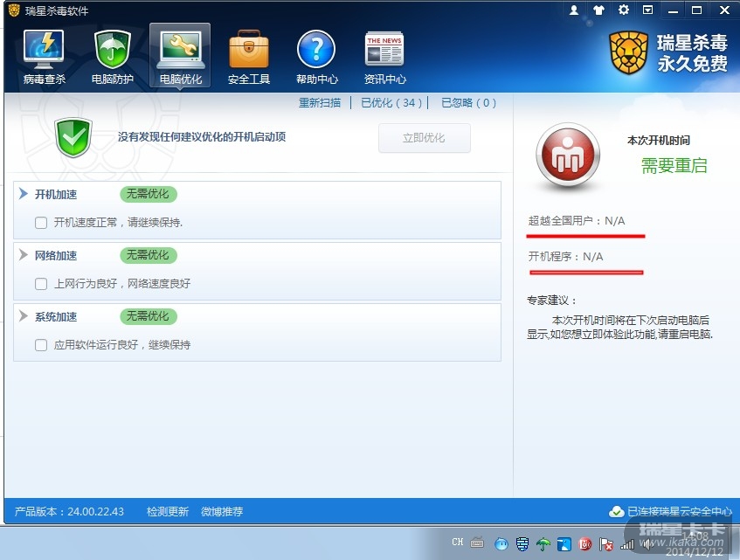The height and width of the screenshot is (560, 740).
Task: Select the 电脑优化 laptop wrench tab
Action: [x=180, y=56]
